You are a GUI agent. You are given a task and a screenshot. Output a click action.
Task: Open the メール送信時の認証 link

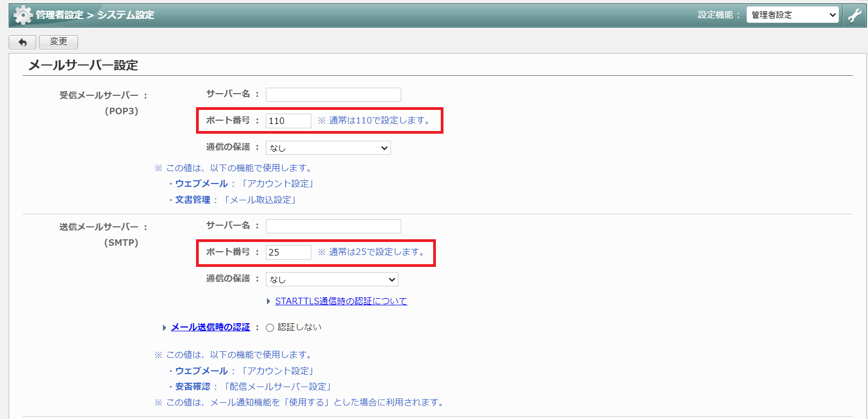coord(211,328)
